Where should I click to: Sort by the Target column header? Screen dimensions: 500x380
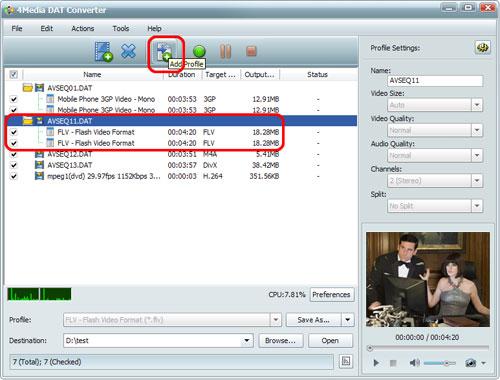click(221, 75)
